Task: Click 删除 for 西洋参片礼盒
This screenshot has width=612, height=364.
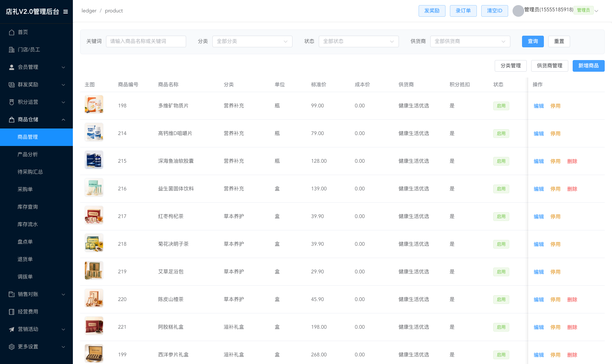Action: 572,355
